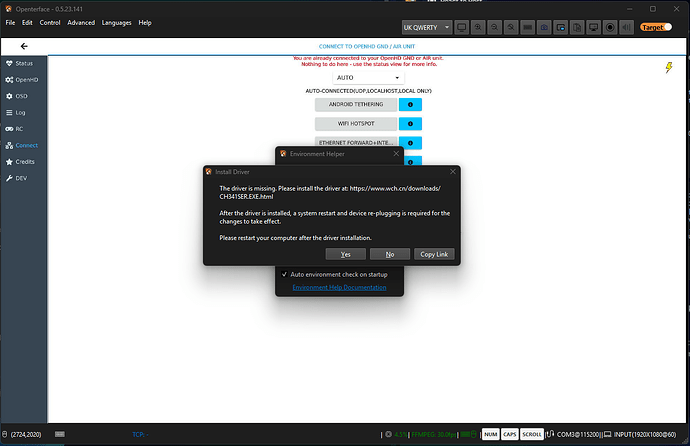Click the yellow lightning bolt icon

click(x=668, y=67)
